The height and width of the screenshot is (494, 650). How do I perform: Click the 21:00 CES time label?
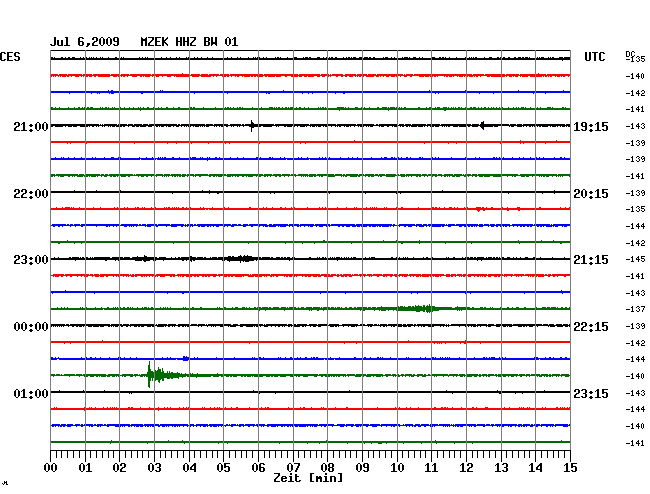click(31, 126)
